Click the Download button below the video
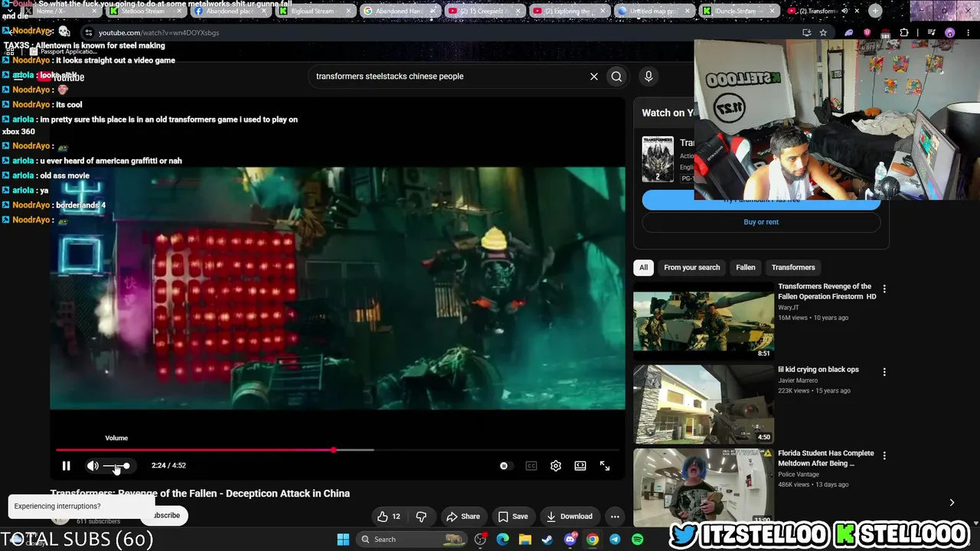Viewport: 980px width, 551px height. (570, 517)
